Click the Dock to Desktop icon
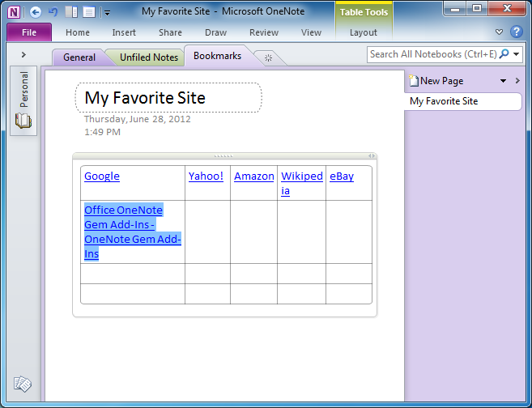This screenshot has width=532, height=408. pyautogui.click(x=71, y=13)
